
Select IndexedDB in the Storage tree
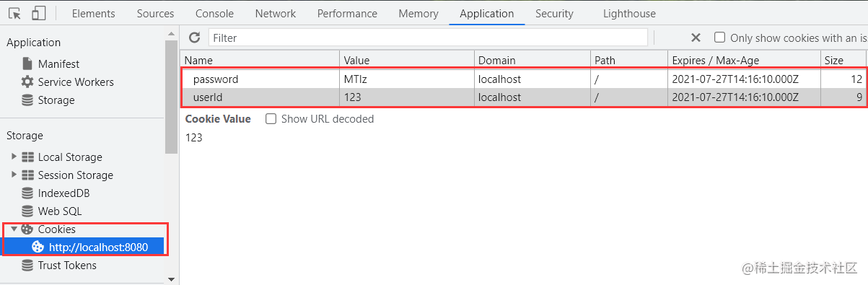64,193
